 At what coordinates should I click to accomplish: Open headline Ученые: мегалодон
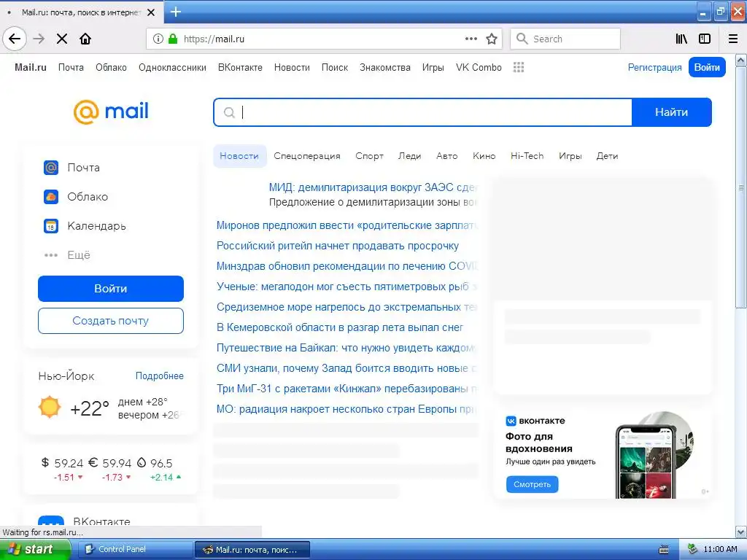pos(347,287)
